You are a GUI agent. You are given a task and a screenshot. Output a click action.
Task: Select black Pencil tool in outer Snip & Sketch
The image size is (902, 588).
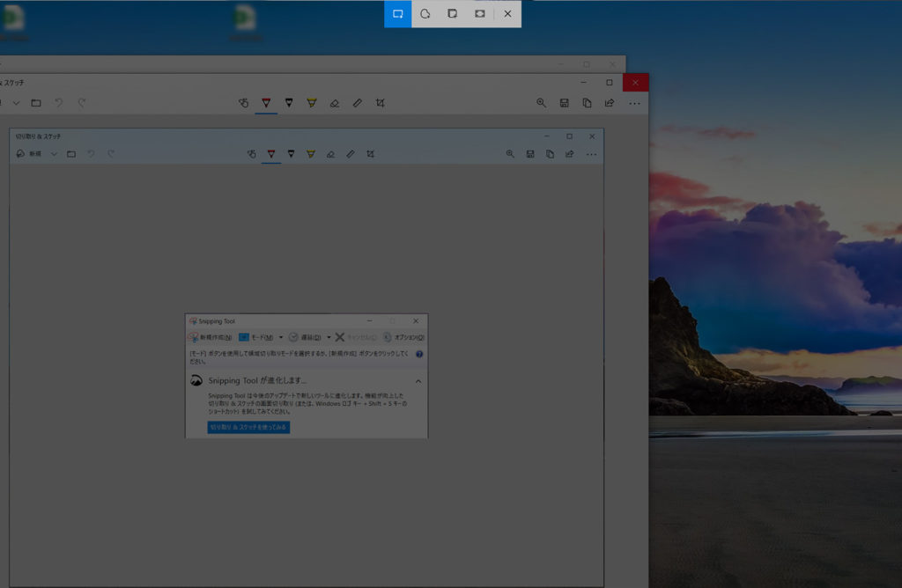coord(289,103)
